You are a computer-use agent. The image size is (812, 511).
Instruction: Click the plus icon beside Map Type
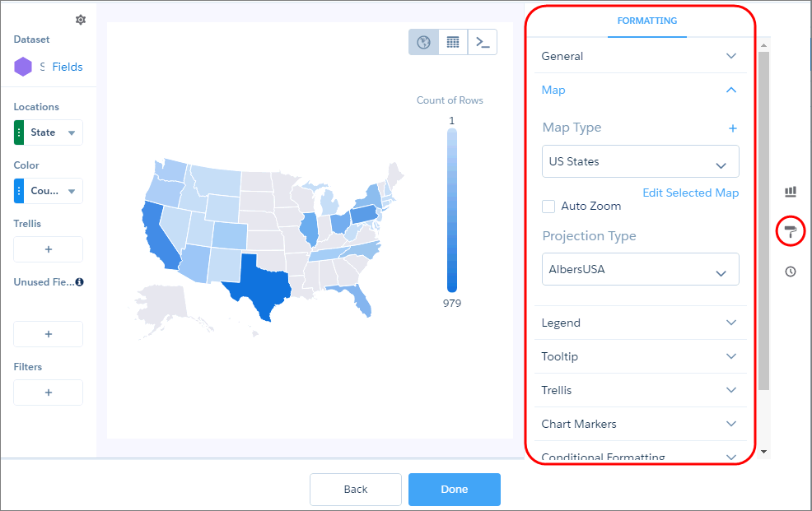click(733, 128)
